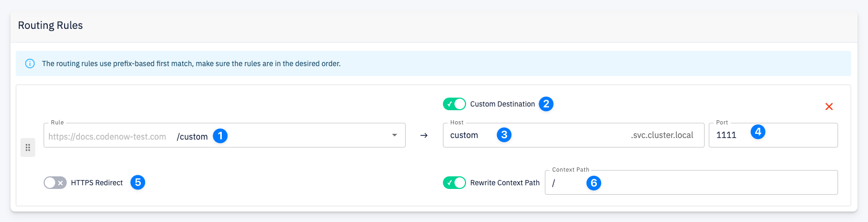The height and width of the screenshot is (222, 868).
Task: Enable the HTTPS Redirect toggle
Action: (55, 183)
